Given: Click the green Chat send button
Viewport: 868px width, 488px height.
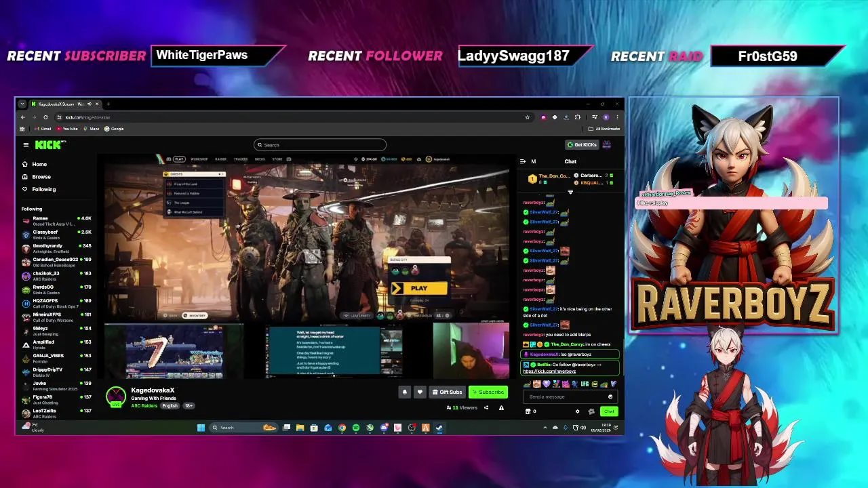Looking at the screenshot, I should tap(609, 411).
